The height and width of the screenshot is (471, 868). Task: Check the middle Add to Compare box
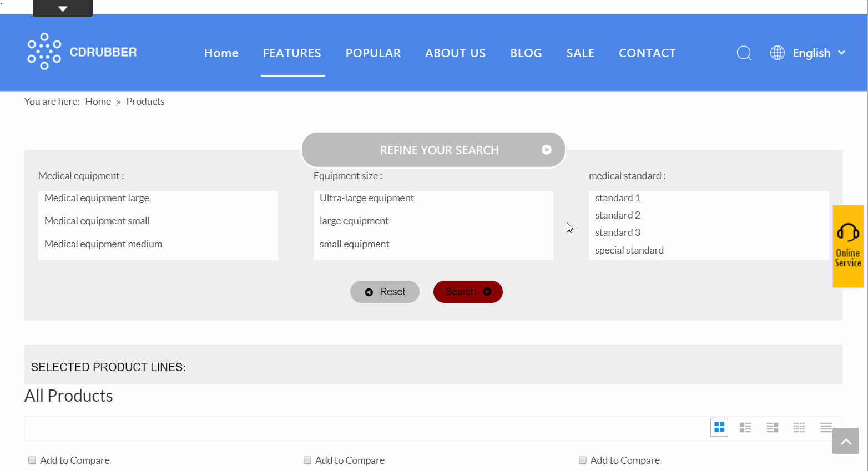click(x=307, y=460)
